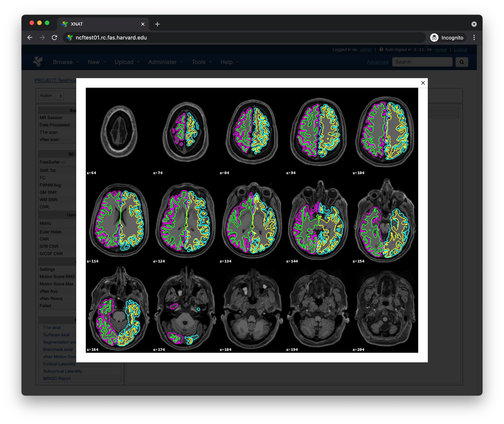
Task: Click the 'WM SNR:' row label
Action: pos(49,200)
